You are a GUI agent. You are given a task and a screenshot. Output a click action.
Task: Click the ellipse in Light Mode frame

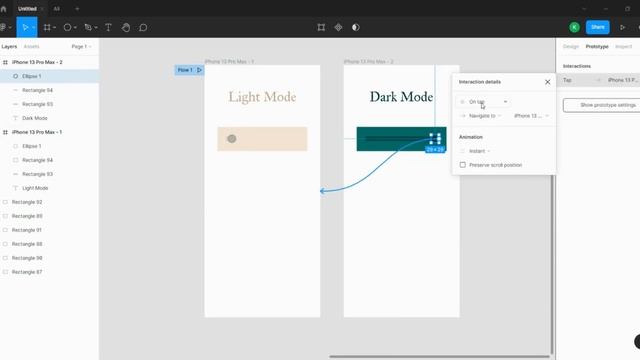point(232,139)
